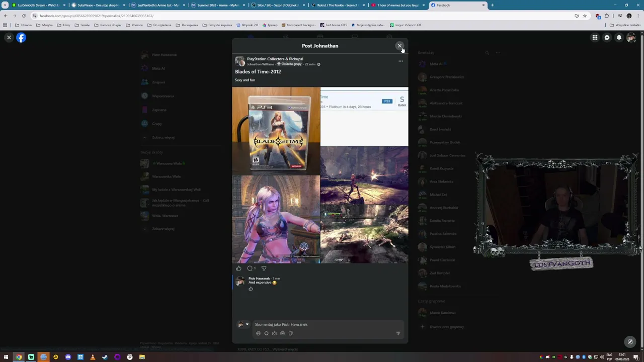644x362 pixels.
Task: Add a GIF to comment
Action: pyautogui.click(x=282, y=333)
